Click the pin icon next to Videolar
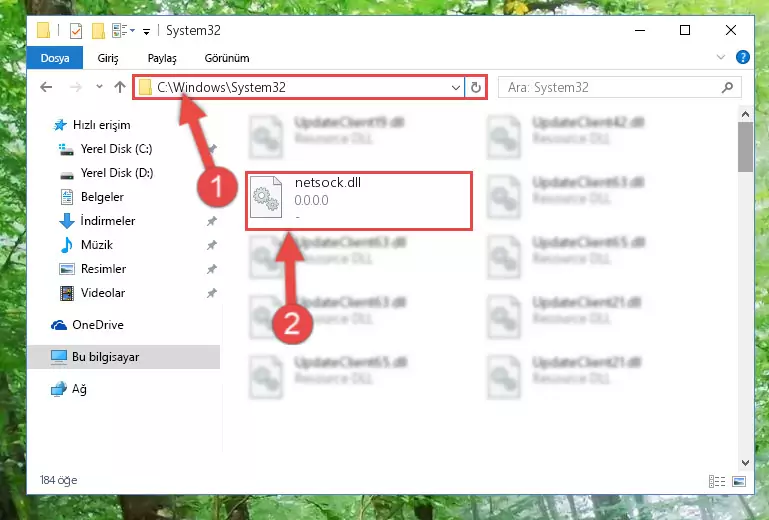This screenshot has height=520, width=769. (211, 293)
